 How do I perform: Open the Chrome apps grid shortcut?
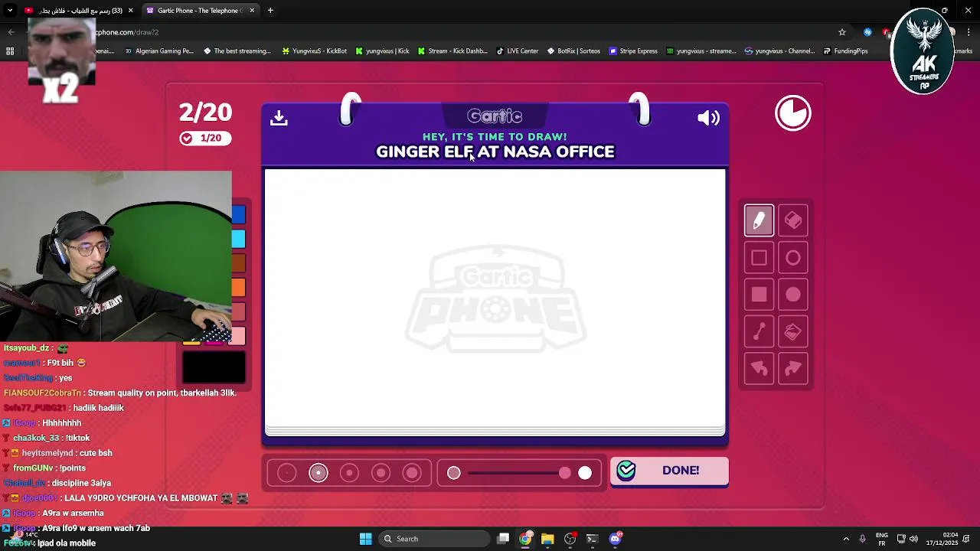10,51
